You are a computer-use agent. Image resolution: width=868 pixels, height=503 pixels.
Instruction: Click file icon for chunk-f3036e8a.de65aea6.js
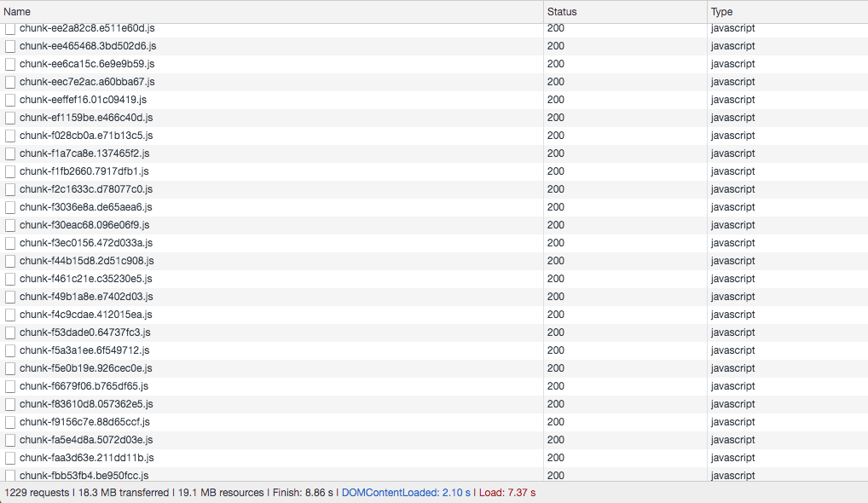(10, 207)
